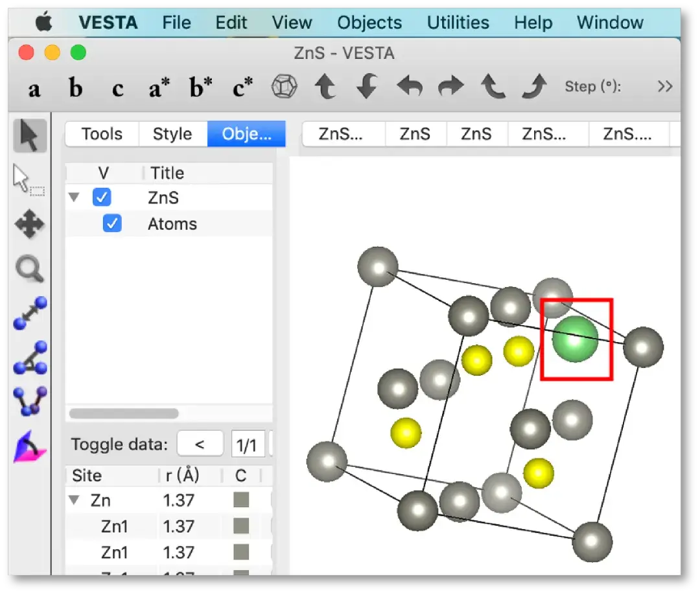Click the first Zn1 color swatch

[x=241, y=526]
